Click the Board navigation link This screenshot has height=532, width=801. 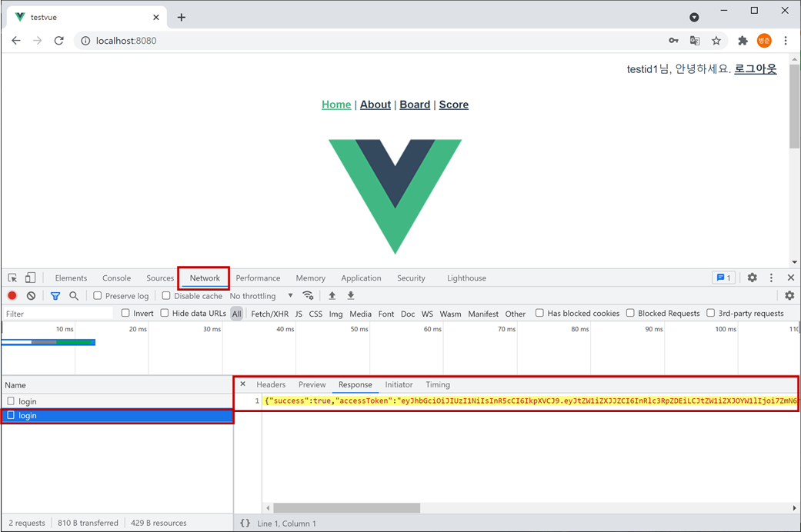[415, 104]
